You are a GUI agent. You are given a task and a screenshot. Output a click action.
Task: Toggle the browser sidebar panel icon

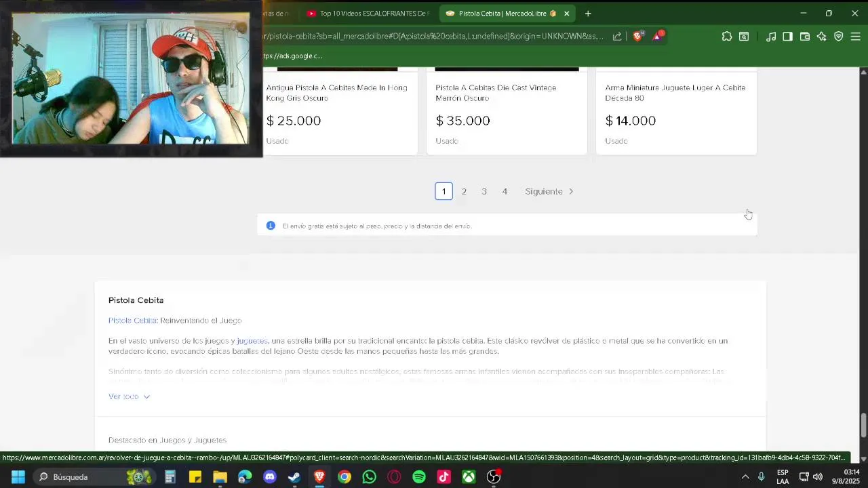787,37
